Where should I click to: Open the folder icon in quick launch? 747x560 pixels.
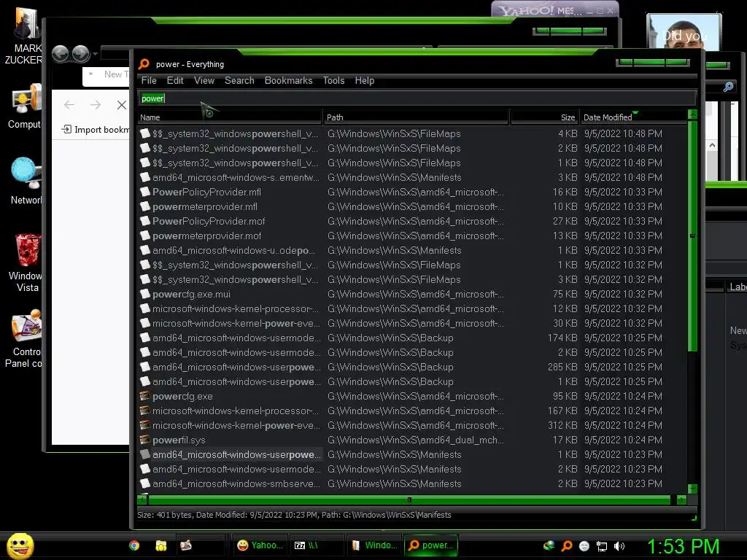coord(161,545)
